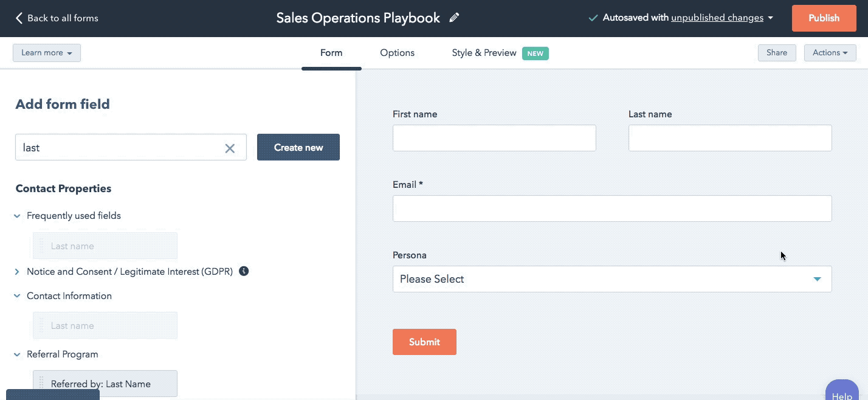Collapse Frequently used fields section

(17, 216)
